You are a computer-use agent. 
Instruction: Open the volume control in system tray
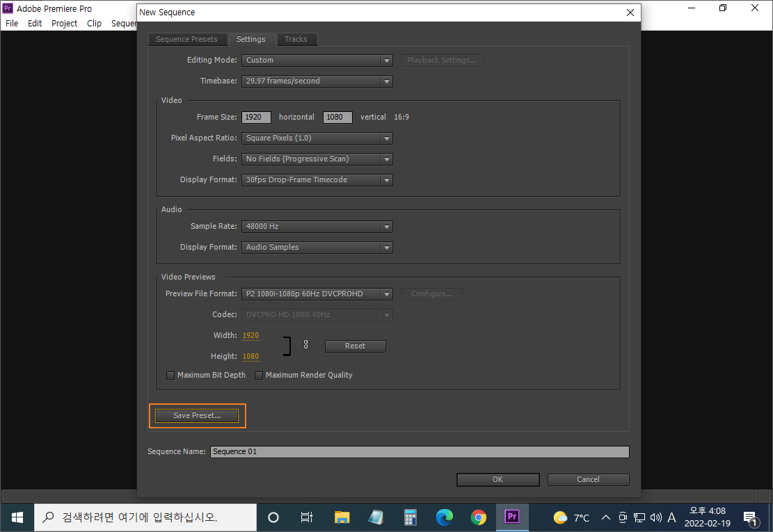[655, 517]
